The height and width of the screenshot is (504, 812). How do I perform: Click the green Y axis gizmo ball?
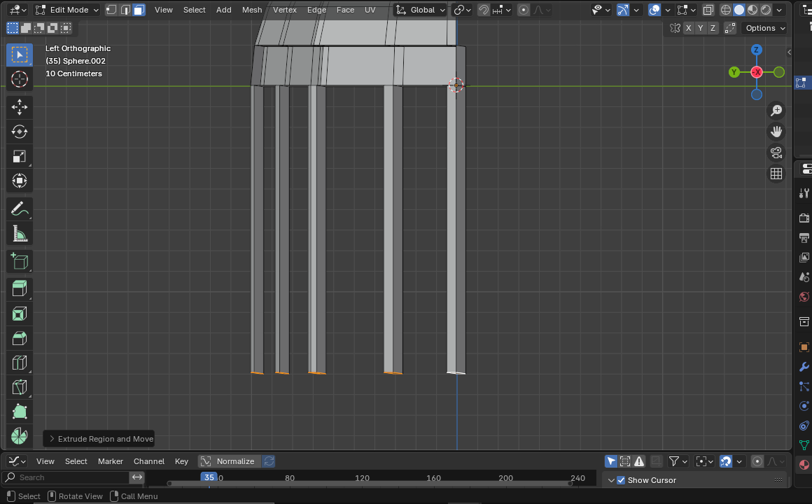(734, 72)
